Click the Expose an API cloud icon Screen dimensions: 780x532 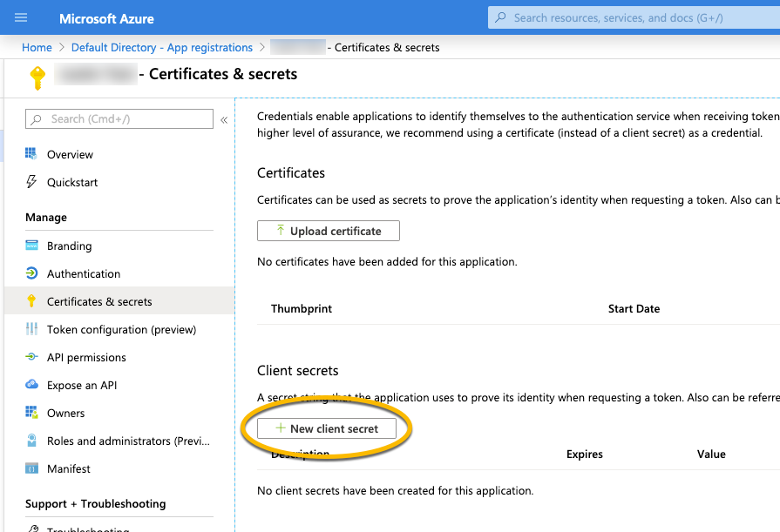31,384
